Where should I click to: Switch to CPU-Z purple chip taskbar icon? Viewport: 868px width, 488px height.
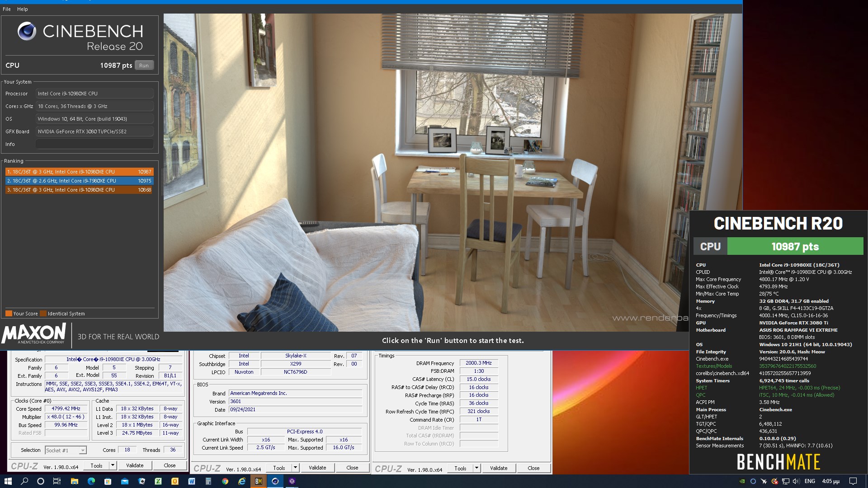point(292,481)
